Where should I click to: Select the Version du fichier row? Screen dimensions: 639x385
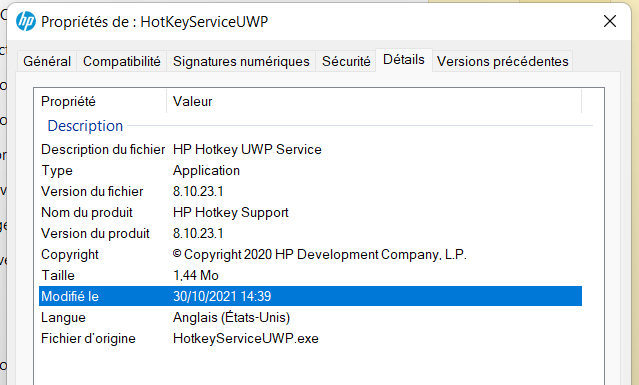(311, 191)
